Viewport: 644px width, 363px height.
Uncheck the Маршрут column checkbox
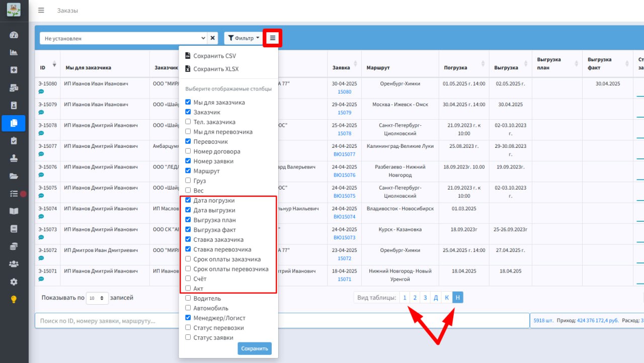[x=188, y=171]
